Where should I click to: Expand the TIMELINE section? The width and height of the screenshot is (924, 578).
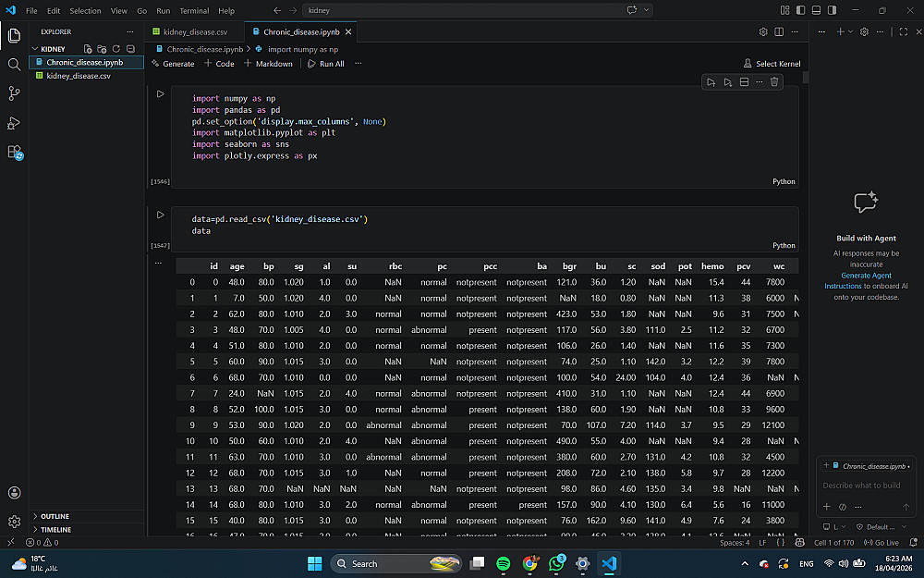55,529
